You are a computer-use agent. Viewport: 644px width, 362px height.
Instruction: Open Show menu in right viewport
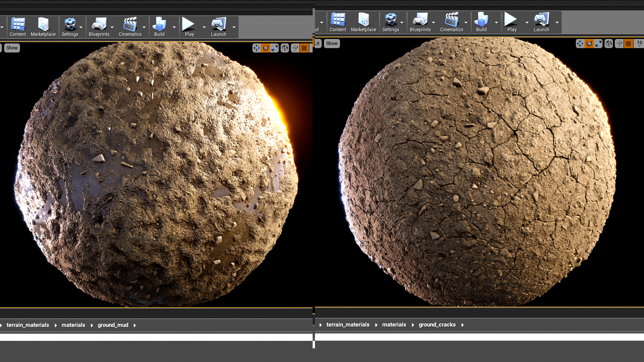[x=332, y=43]
